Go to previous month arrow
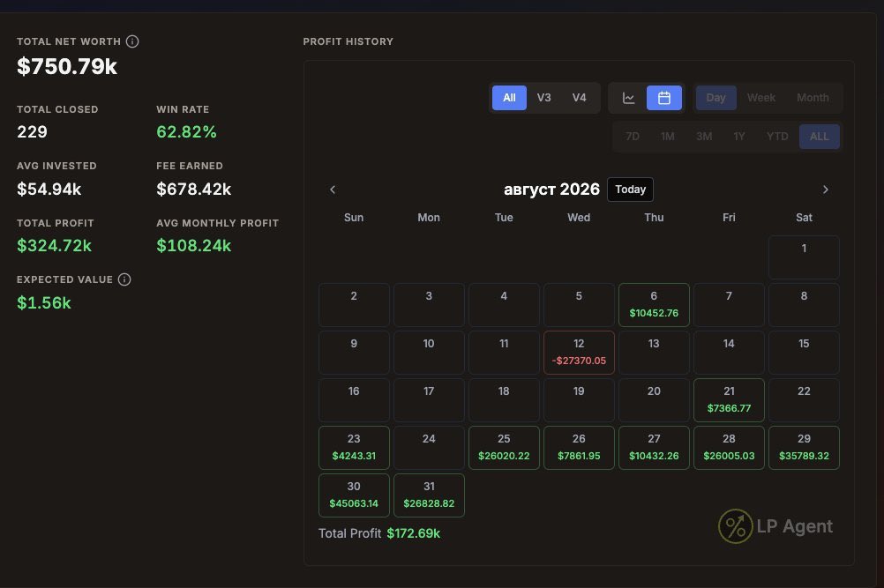The image size is (884, 588). point(333,190)
